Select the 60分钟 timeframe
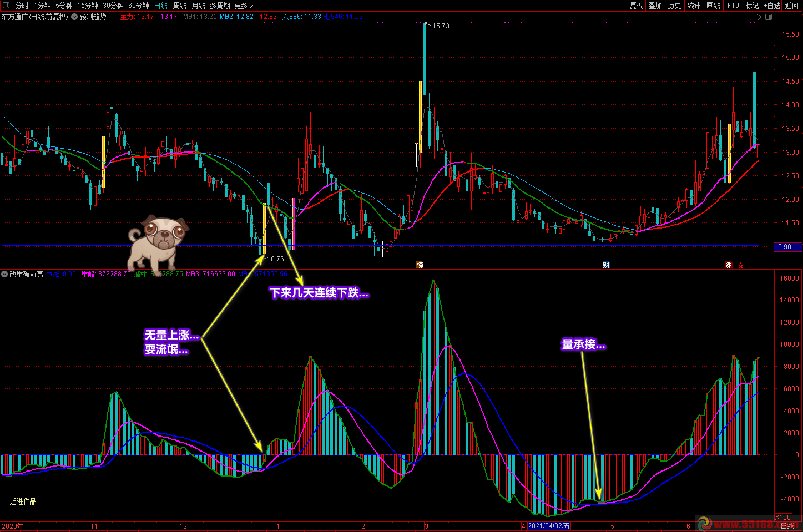The height and width of the screenshot is (532, 803). 138,6
